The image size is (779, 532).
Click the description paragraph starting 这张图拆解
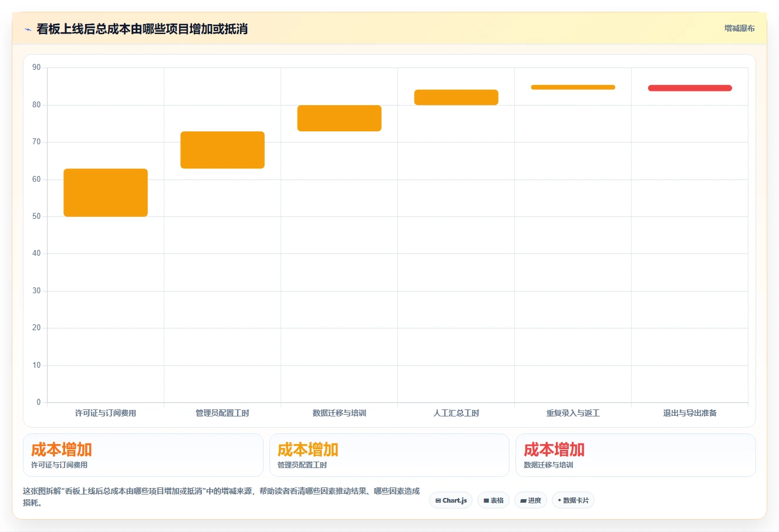tap(221, 497)
